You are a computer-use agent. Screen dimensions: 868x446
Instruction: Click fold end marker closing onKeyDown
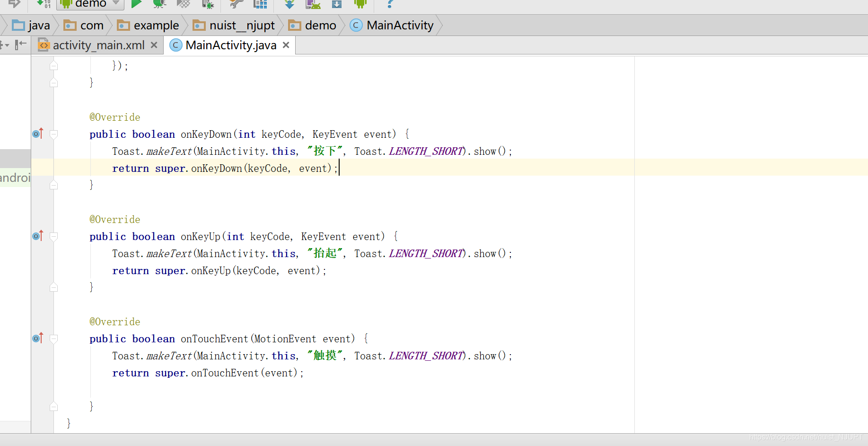[54, 185]
